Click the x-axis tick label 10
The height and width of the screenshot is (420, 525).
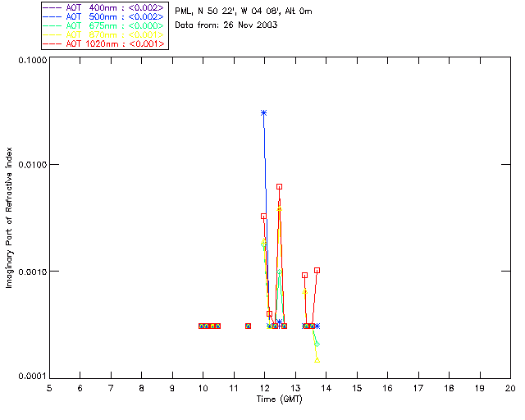[203, 388]
